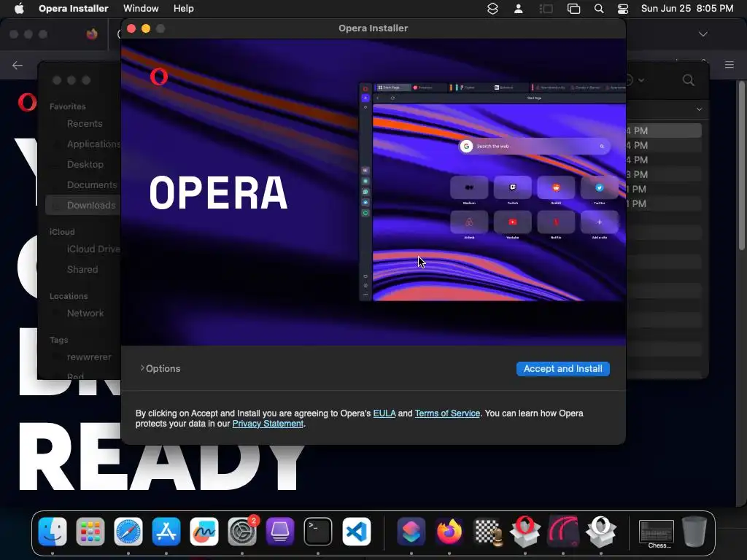
Task: Select the rewwrerer tag in the Finder sidebar
Action: 88,357
